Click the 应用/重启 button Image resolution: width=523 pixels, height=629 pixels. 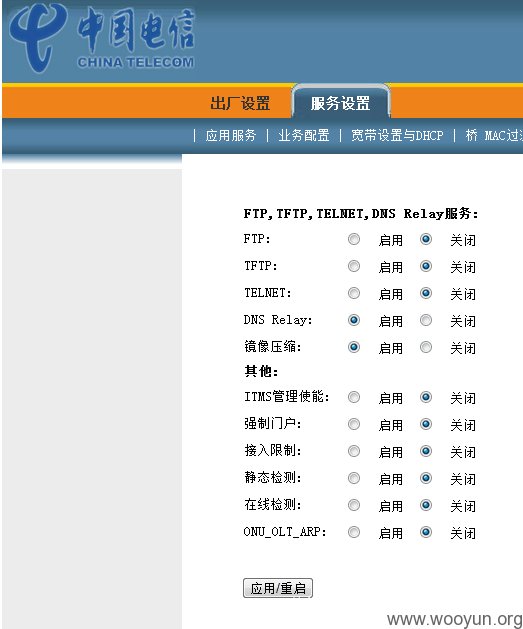(x=278, y=588)
